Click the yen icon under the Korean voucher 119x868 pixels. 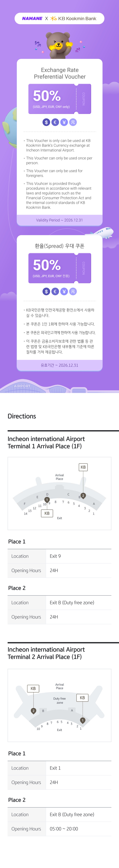click(x=64, y=292)
